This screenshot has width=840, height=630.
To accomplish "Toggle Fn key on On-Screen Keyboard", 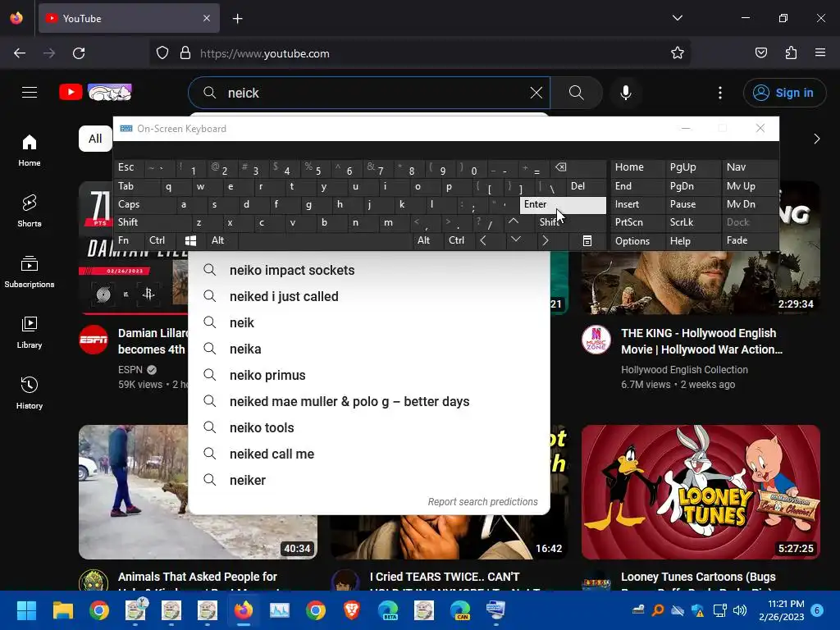I will (x=129, y=240).
